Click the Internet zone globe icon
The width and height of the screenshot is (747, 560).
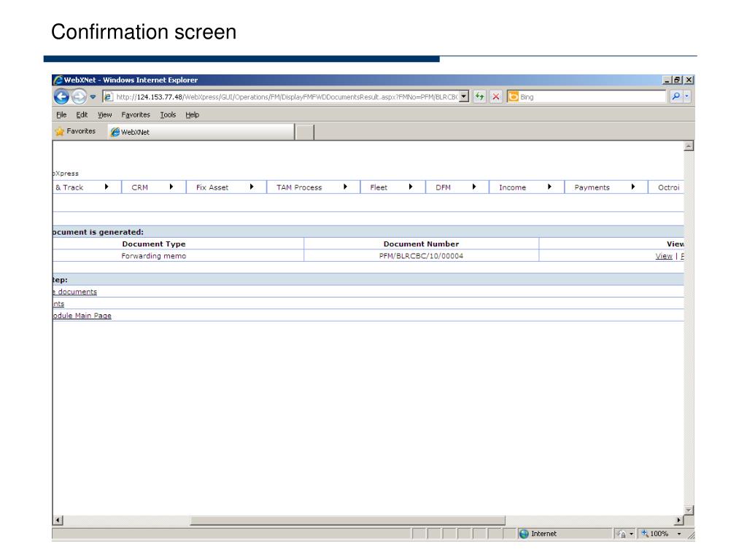click(x=524, y=534)
